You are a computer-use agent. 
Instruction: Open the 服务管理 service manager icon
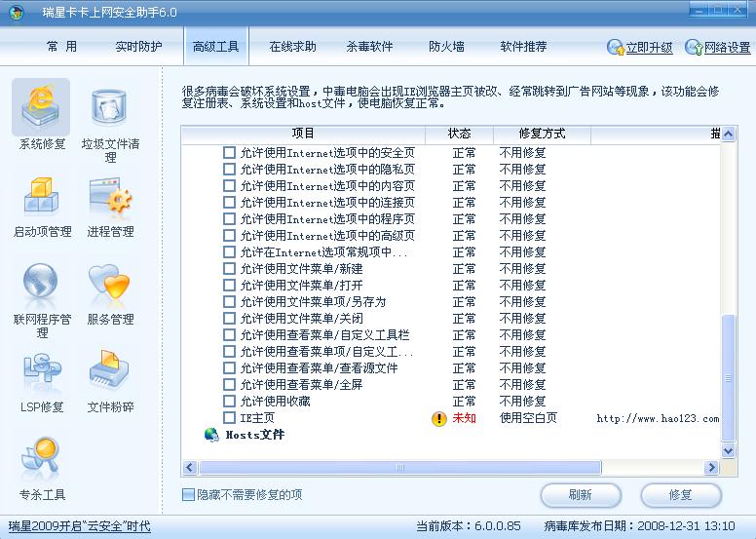coord(109,282)
